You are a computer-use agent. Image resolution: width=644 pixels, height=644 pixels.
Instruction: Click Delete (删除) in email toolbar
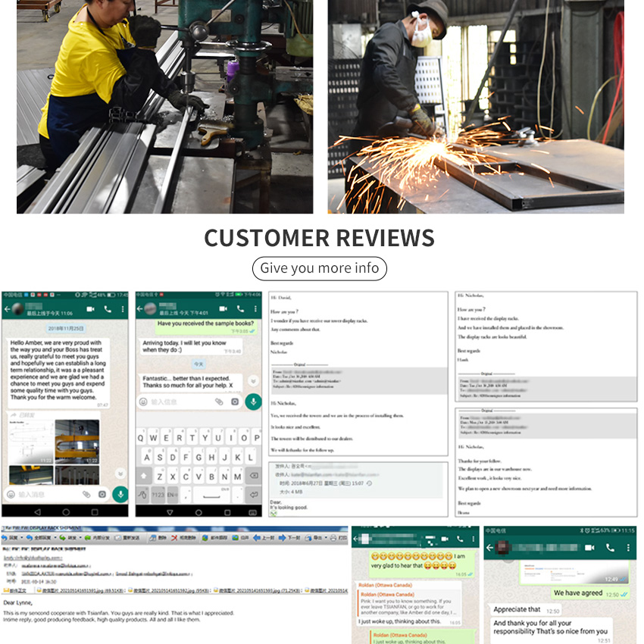[158, 538]
